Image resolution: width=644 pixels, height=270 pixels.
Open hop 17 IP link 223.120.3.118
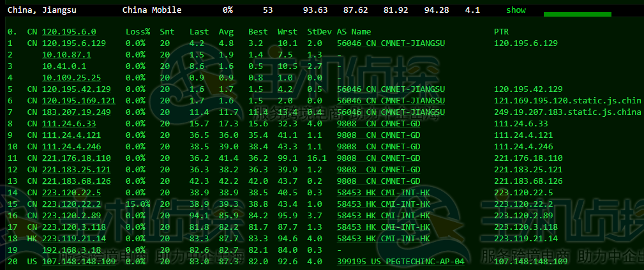pos(74,227)
